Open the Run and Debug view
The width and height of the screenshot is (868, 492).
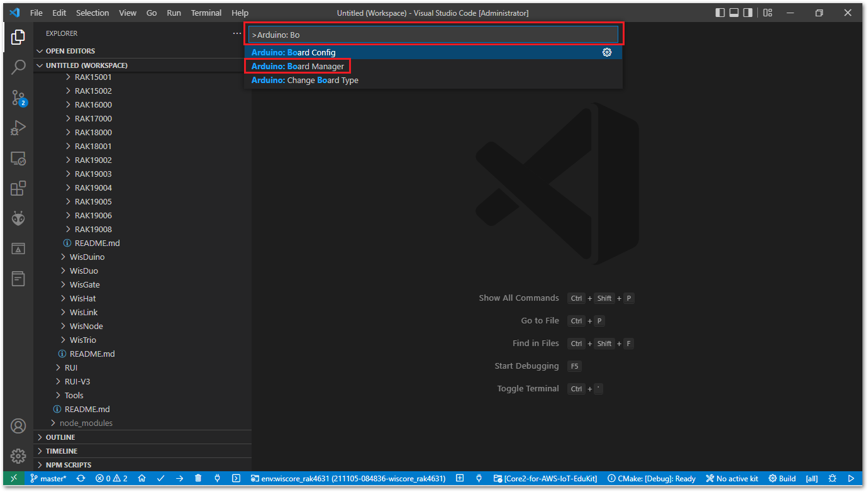pyautogui.click(x=18, y=128)
